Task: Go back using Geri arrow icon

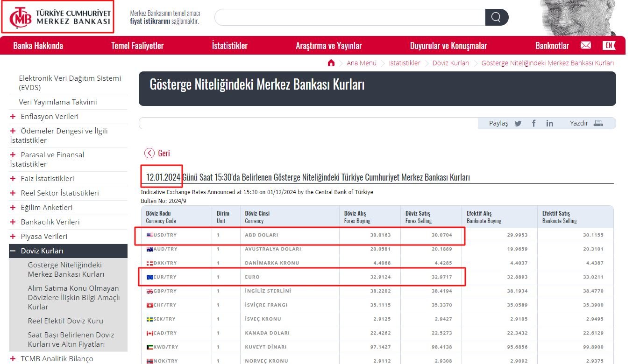Action: (149, 153)
